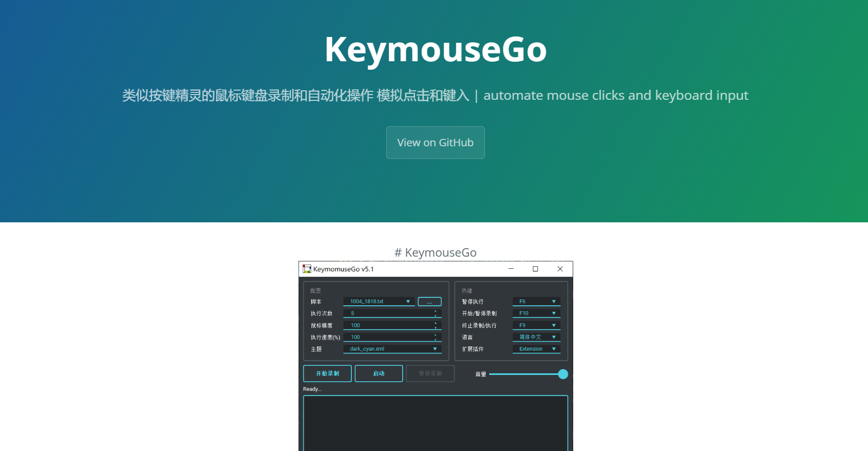Decrease 执行速度(%) with its down arrow
The width and height of the screenshot is (868, 451).
click(435, 340)
